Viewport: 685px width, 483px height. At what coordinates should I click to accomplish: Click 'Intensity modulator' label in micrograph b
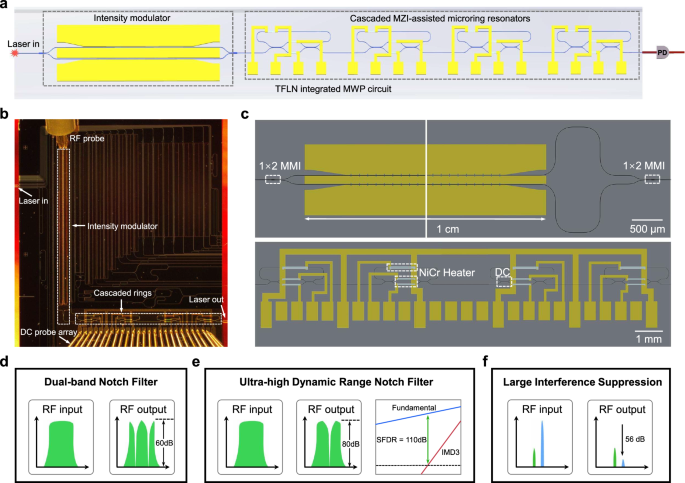point(122,226)
